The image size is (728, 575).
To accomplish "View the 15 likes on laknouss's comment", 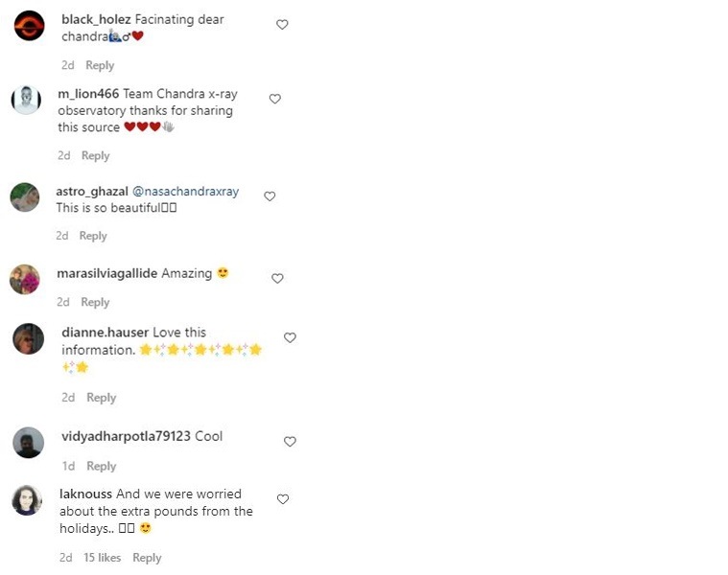I will click(x=102, y=558).
